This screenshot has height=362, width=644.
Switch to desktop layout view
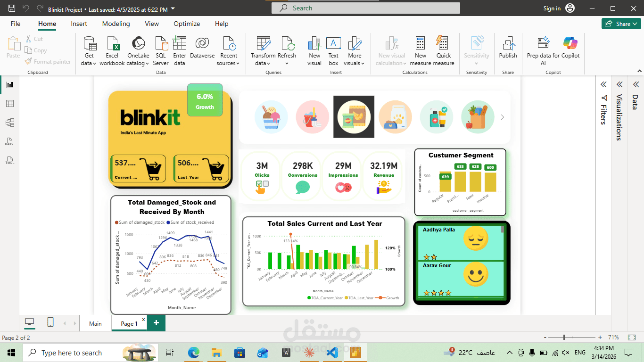[x=30, y=322]
